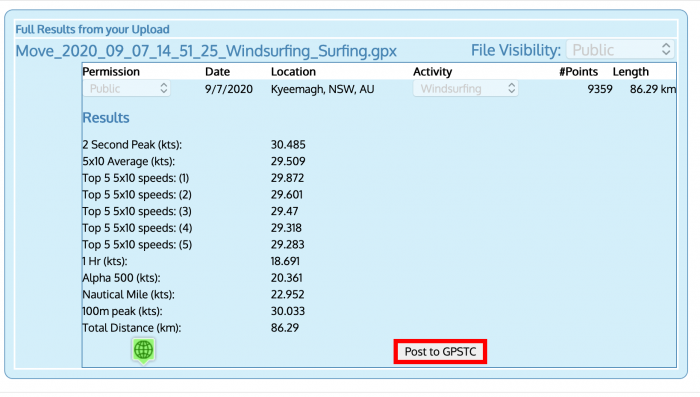Screen dimensions: 700x397
Task: Click the 2 Second Peak value 30.485
Action: (288, 145)
